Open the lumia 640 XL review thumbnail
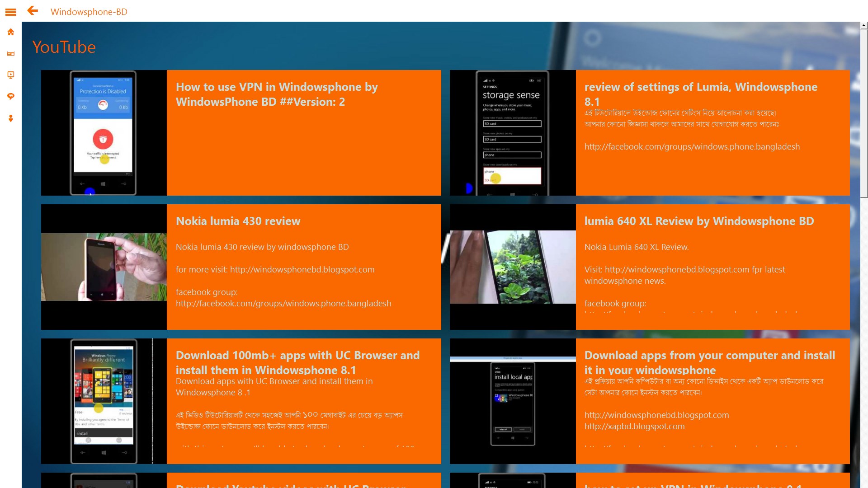Viewport: 868px width, 488px height. pyautogui.click(x=512, y=267)
